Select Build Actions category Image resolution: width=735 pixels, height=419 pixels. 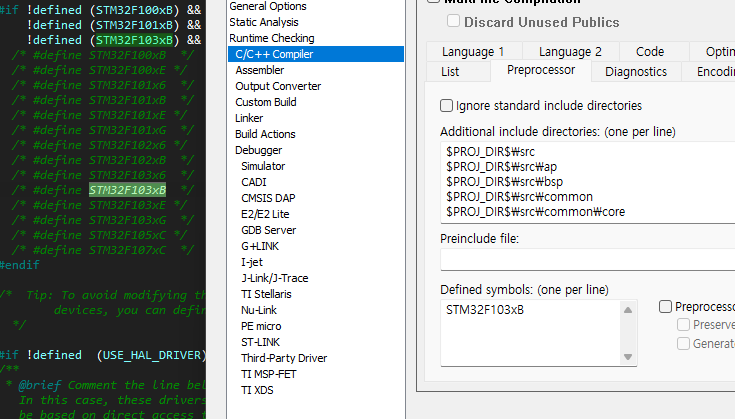click(265, 134)
